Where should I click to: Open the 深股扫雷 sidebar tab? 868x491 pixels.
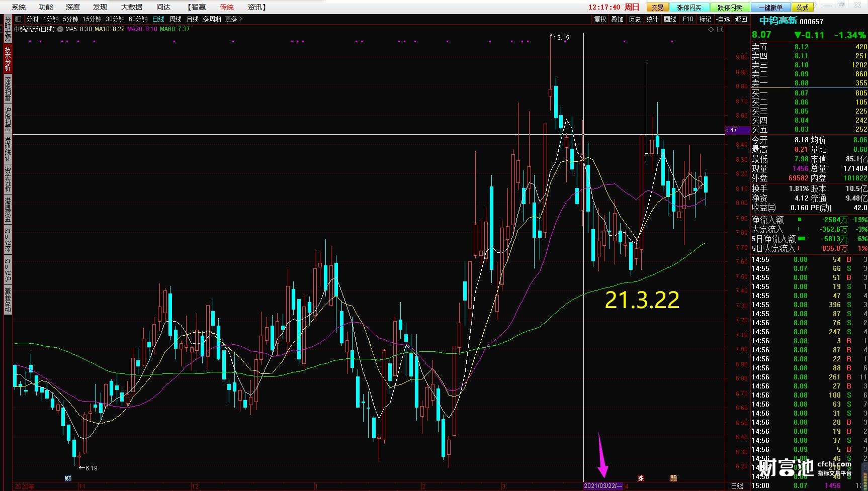coord(8,89)
